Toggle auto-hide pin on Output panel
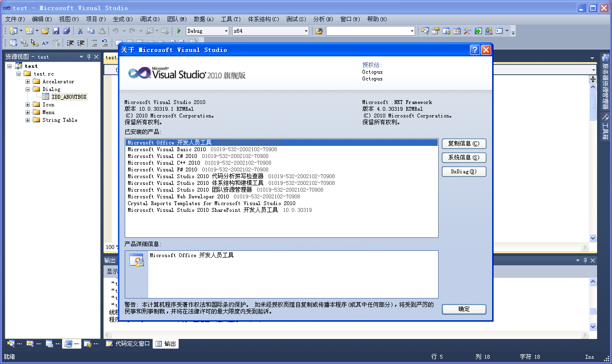This screenshot has width=612, height=364. (586, 260)
